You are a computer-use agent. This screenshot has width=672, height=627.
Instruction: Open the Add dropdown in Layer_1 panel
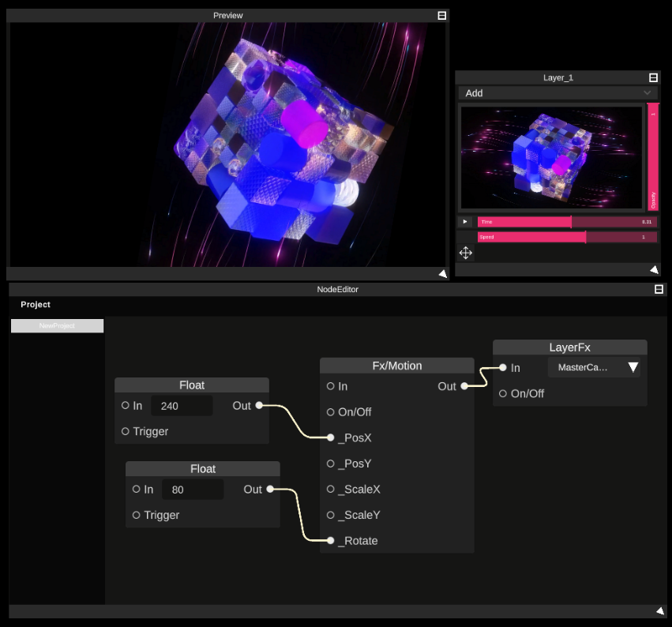(x=557, y=93)
